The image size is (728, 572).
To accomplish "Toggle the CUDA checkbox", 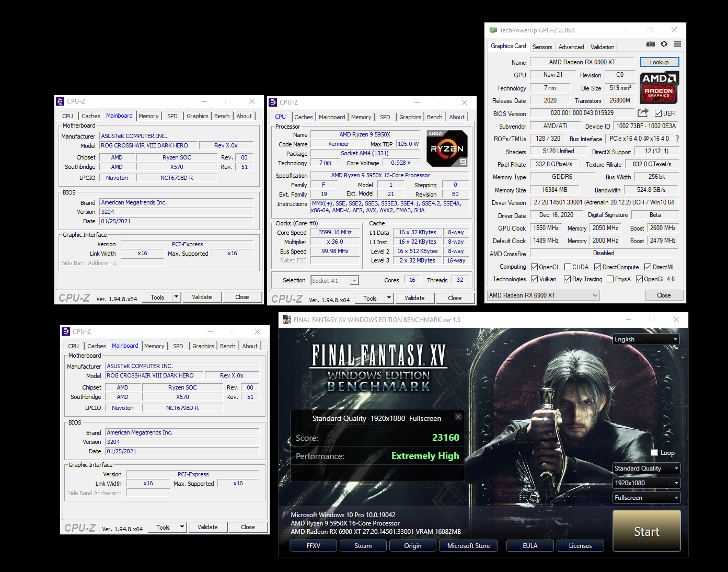I will [x=568, y=267].
